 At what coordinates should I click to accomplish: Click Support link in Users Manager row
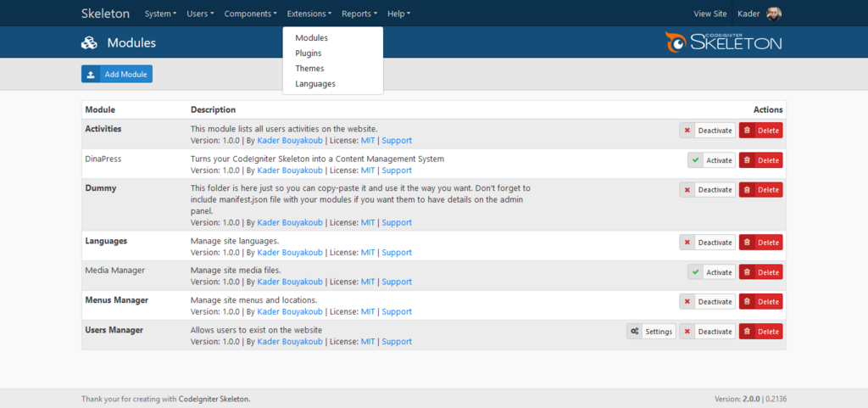point(397,342)
